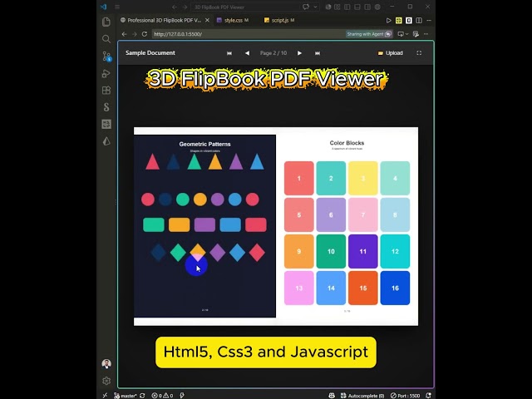This screenshot has width=532, height=399.
Task: Switch to the style.css tab
Action: pyautogui.click(x=233, y=20)
